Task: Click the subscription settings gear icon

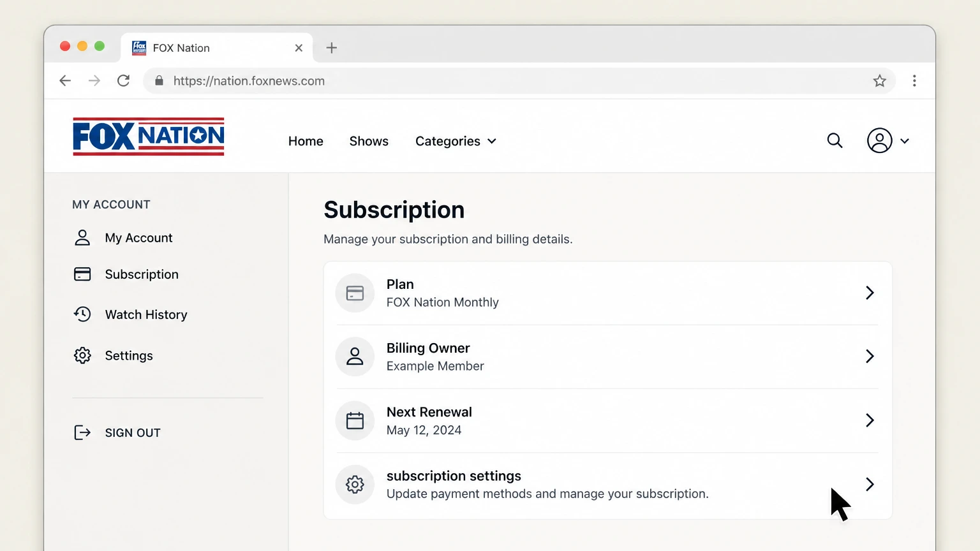Action: (x=355, y=485)
